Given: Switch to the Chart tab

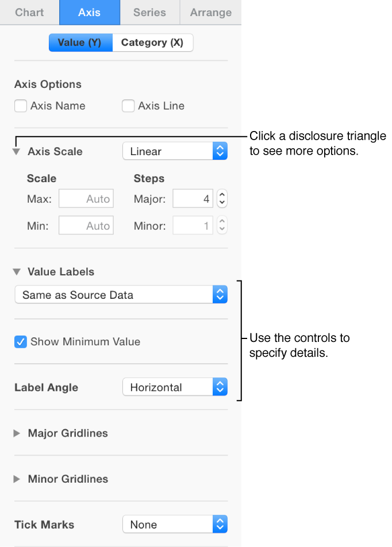Looking at the screenshot, I should click(x=29, y=12).
